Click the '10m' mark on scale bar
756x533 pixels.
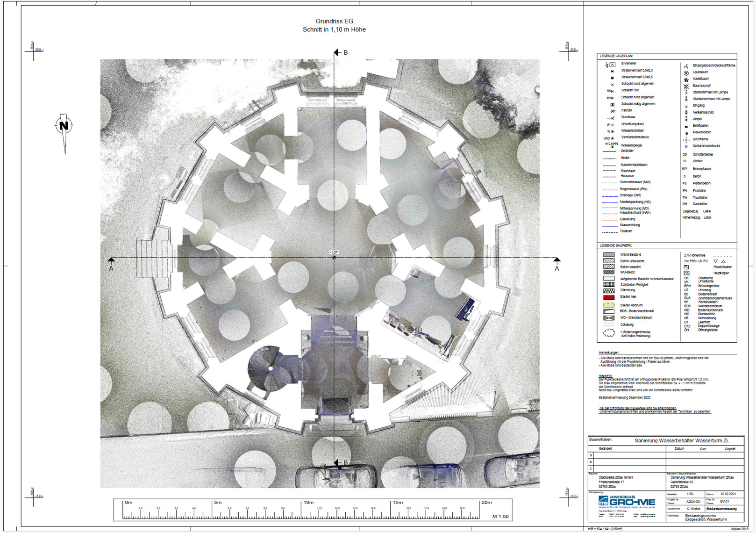[308, 503]
